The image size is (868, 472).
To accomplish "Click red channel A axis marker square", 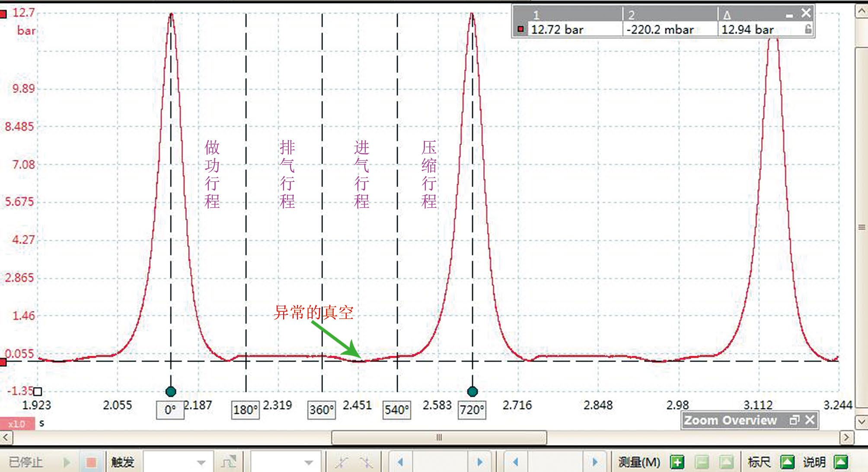I will coord(3,15).
